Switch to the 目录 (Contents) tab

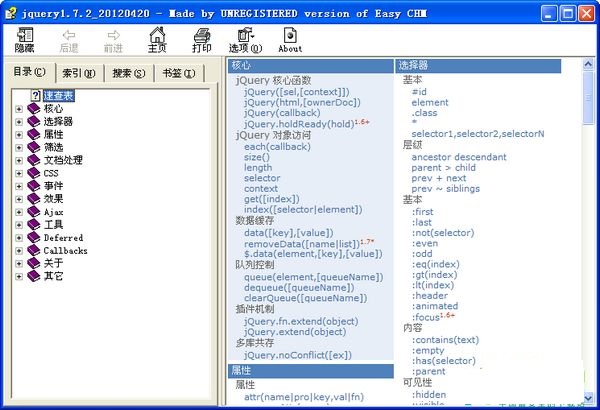click(29, 72)
